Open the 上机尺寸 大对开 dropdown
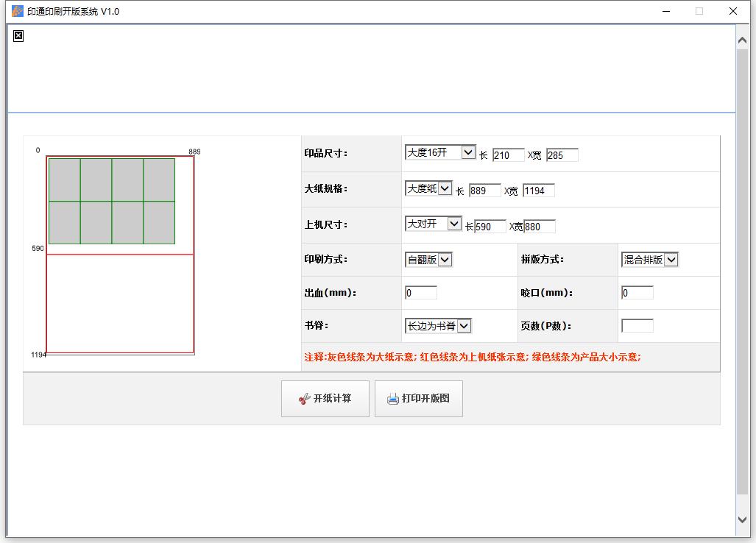756x543 pixels. point(434,224)
